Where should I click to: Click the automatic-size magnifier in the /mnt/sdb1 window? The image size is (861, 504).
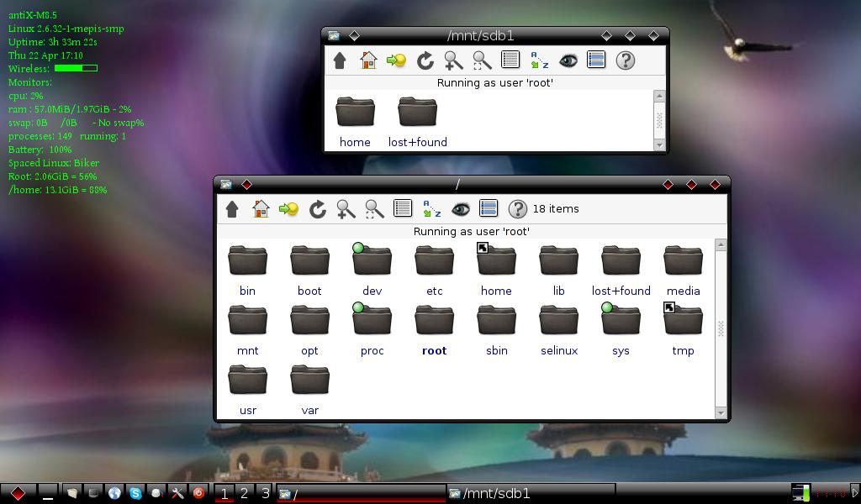tap(482, 60)
